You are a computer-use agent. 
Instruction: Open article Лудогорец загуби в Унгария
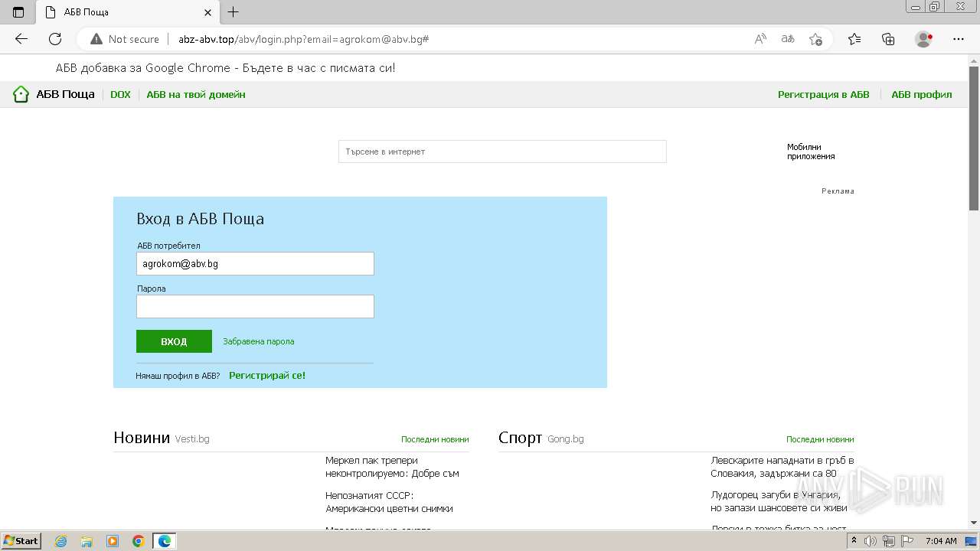click(779, 501)
